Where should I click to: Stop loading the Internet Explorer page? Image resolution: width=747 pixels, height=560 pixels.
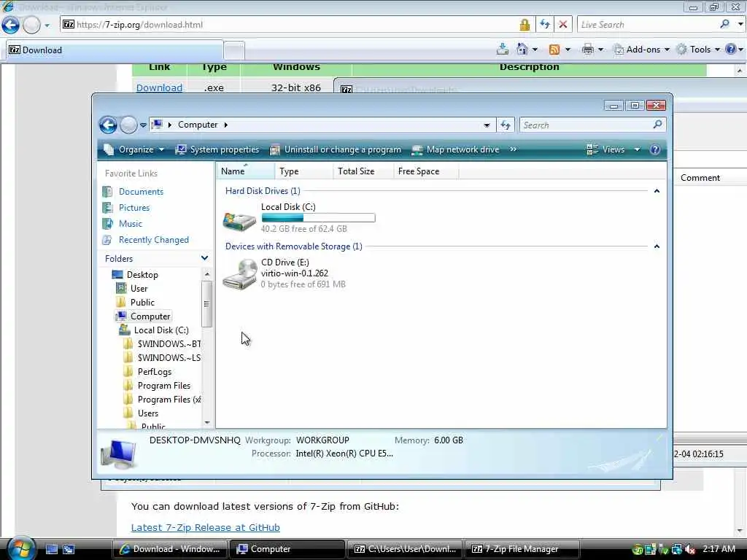pos(562,24)
